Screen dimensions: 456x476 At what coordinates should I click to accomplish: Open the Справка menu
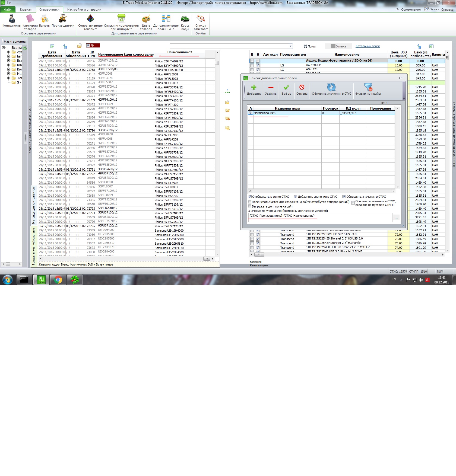[448, 9]
